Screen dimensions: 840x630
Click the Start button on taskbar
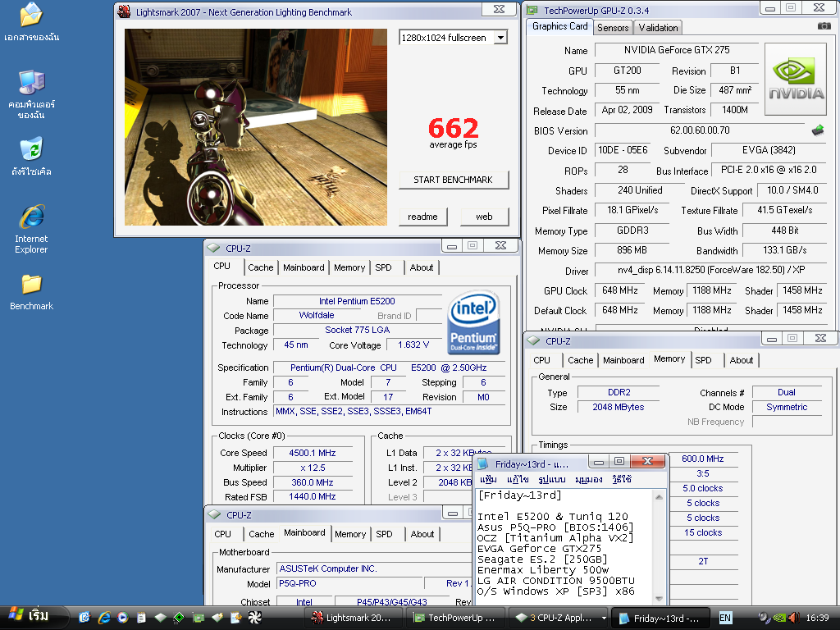pyautogui.click(x=32, y=617)
